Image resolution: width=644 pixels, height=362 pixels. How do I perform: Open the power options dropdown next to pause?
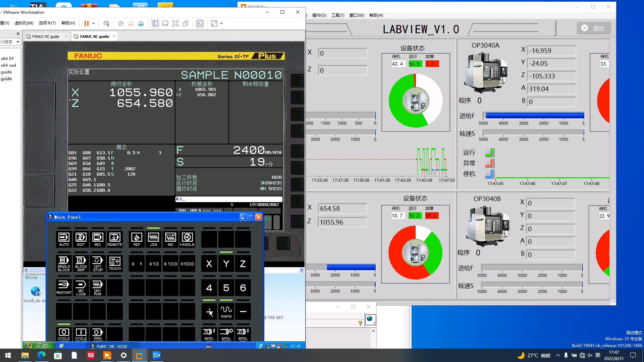click(94, 23)
